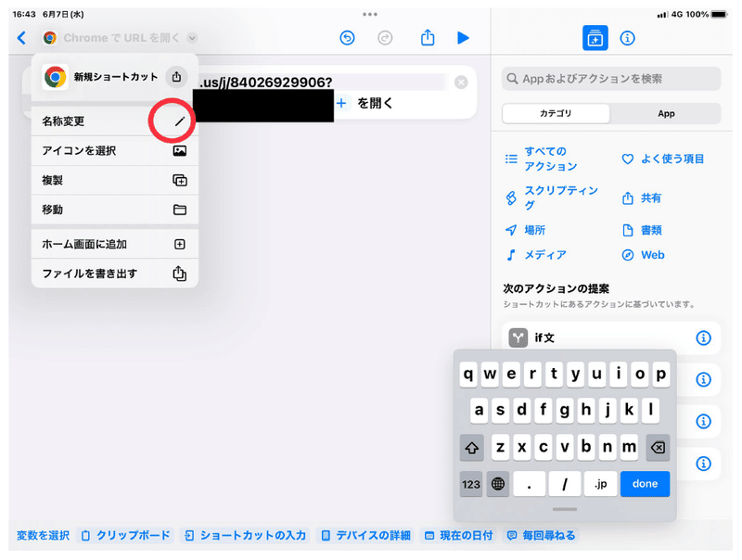The image size is (742, 560).
Task: Choose アイコンを選択 from the menu
Action: pos(114,151)
